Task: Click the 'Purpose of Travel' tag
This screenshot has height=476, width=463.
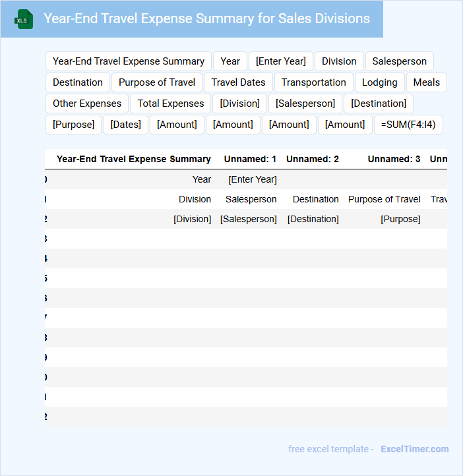Action: (157, 82)
